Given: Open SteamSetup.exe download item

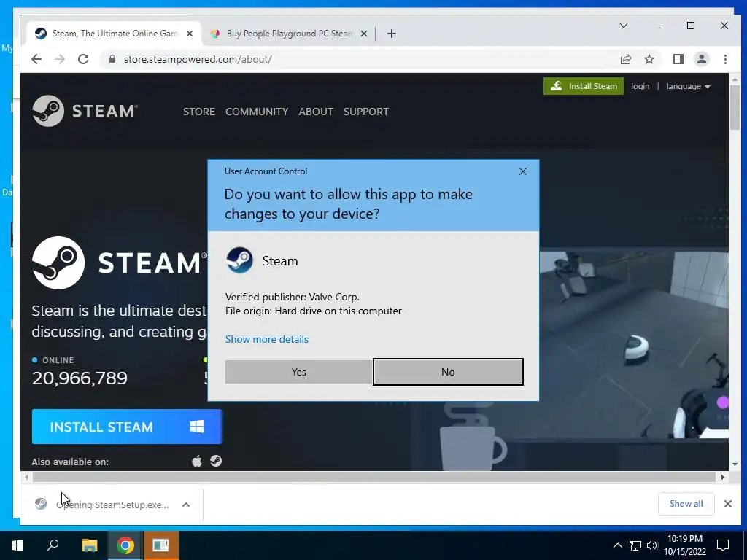Looking at the screenshot, I should pos(102,505).
